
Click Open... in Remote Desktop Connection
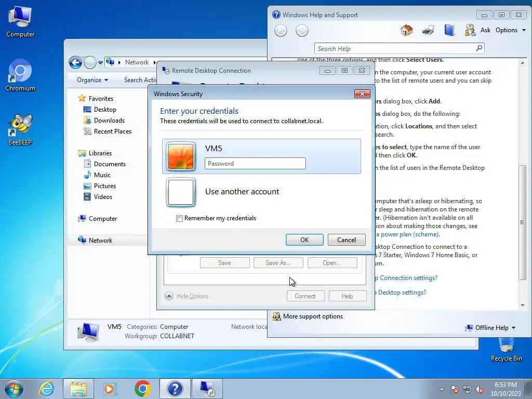tap(332, 263)
